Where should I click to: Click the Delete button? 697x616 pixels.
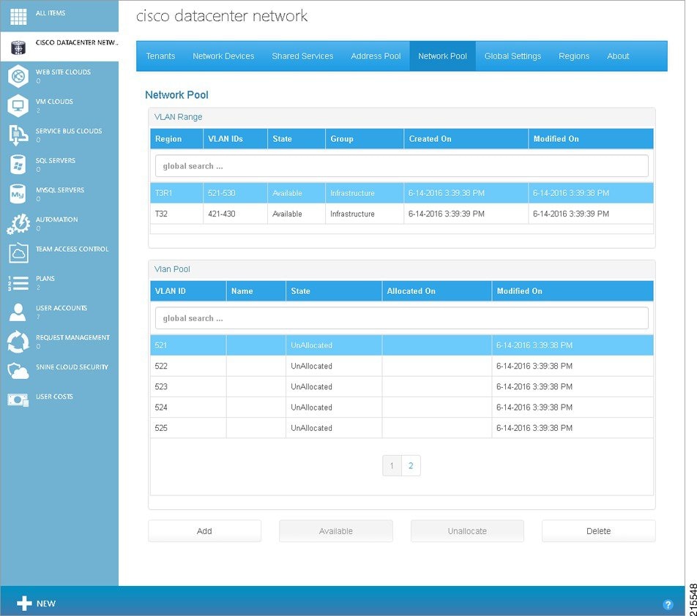coord(598,531)
